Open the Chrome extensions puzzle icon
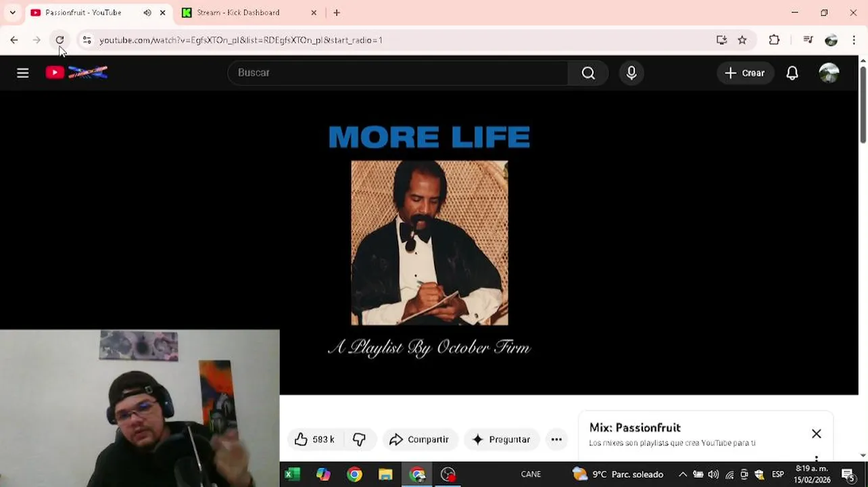Image resolution: width=868 pixels, height=487 pixels. [x=774, y=40]
